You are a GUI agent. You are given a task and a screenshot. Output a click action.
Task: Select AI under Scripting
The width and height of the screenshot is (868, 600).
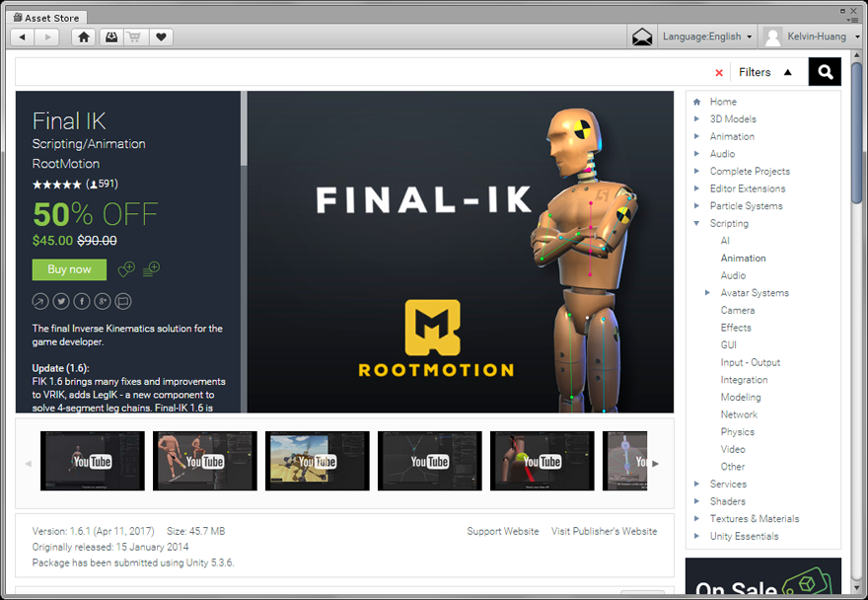click(725, 241)
